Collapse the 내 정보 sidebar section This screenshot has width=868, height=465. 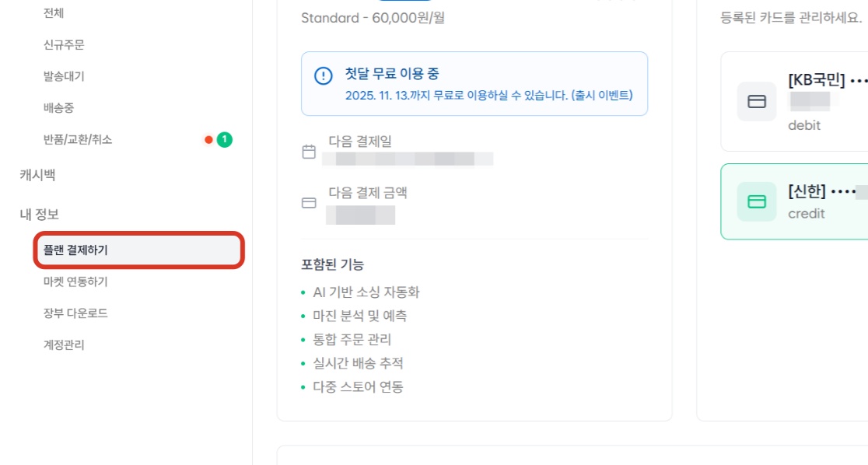[x=40, y=215]
